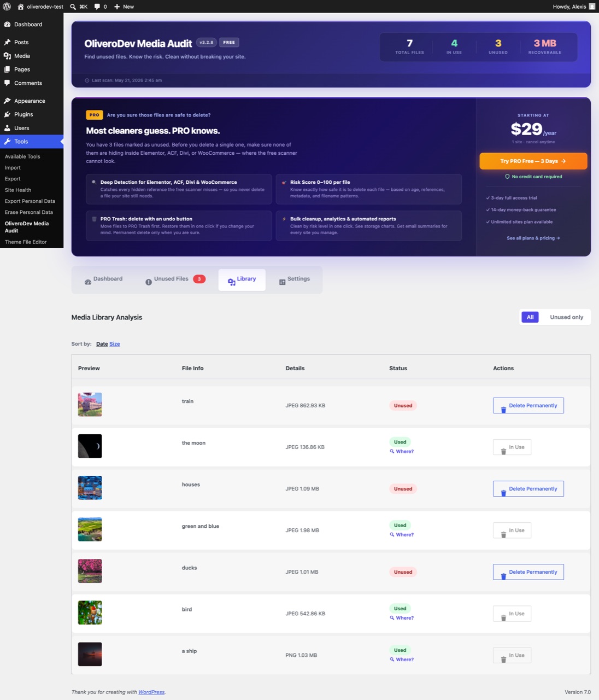Click Try PRO Free — 3 Days button
Viewport: 599px width, 700px height.
533,161
